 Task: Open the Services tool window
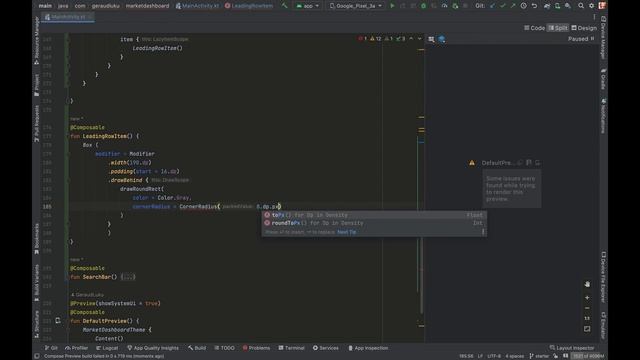(326, 348)
